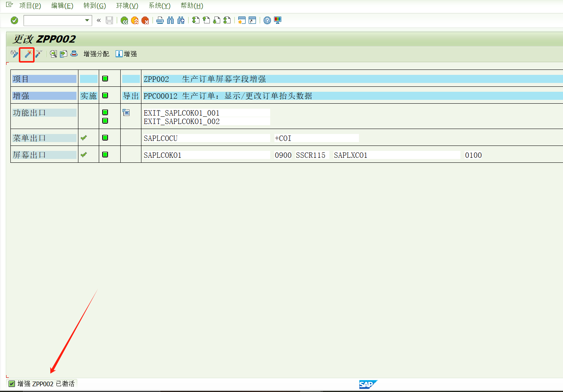Select the 菜单出口 row label
Screen dimensions: 563x392
(44, 138)
